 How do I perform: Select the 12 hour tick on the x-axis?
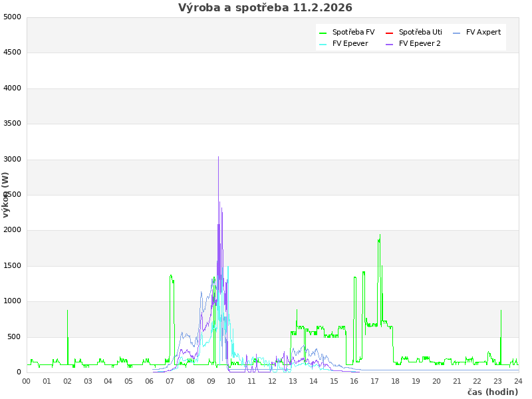pyautogui.click(x=273, y=381)
